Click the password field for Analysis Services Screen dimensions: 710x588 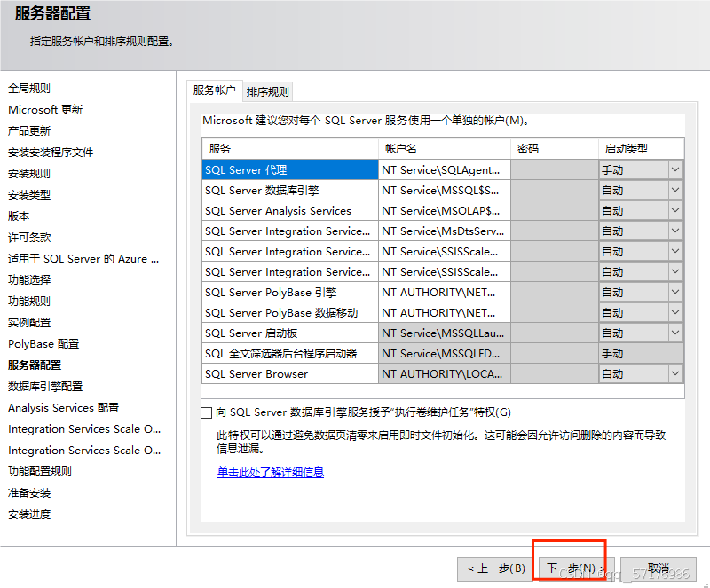coord(554,210)
